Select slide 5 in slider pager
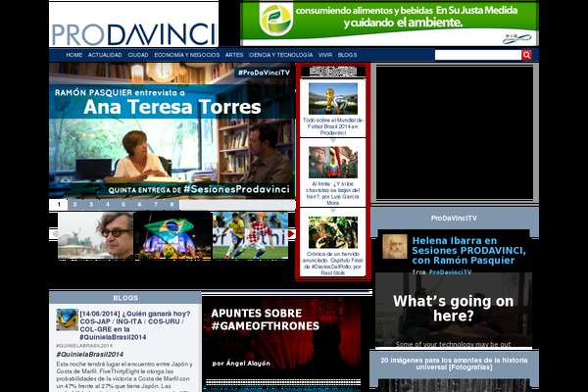The width and height of the screenshot is (588, 392). tap(123, 205)
